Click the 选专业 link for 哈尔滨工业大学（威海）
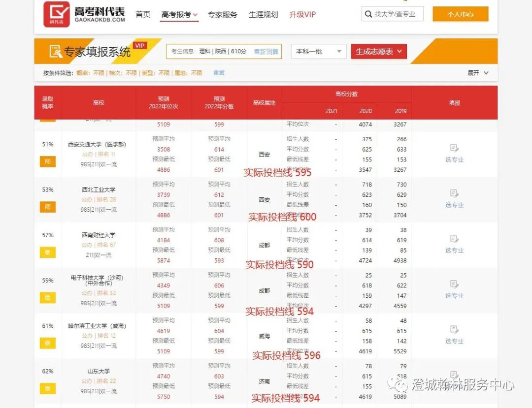This screenshot has height=408, width=532. click(454, 341)
